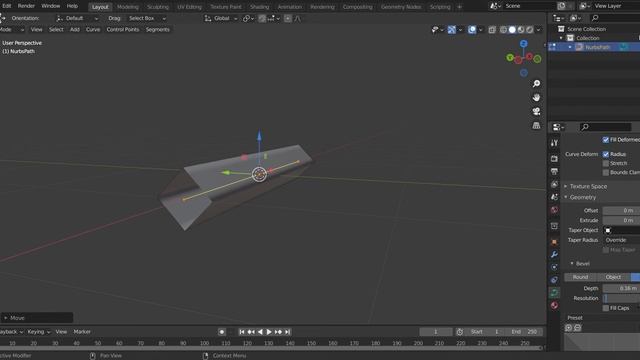Screen dimensions: 640x360
Task: Click the bevel preset zoom-out icon
Action: pos(578,327)
